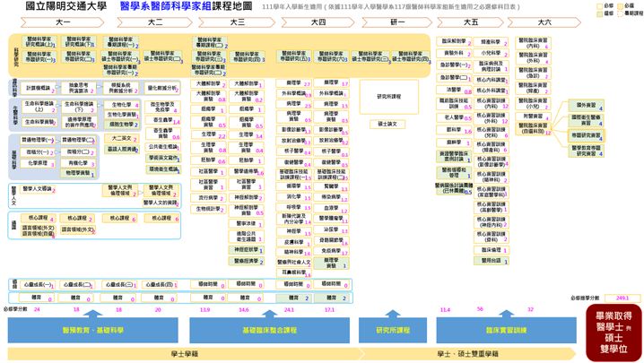Click the 選修 green legend swatch

599,13
